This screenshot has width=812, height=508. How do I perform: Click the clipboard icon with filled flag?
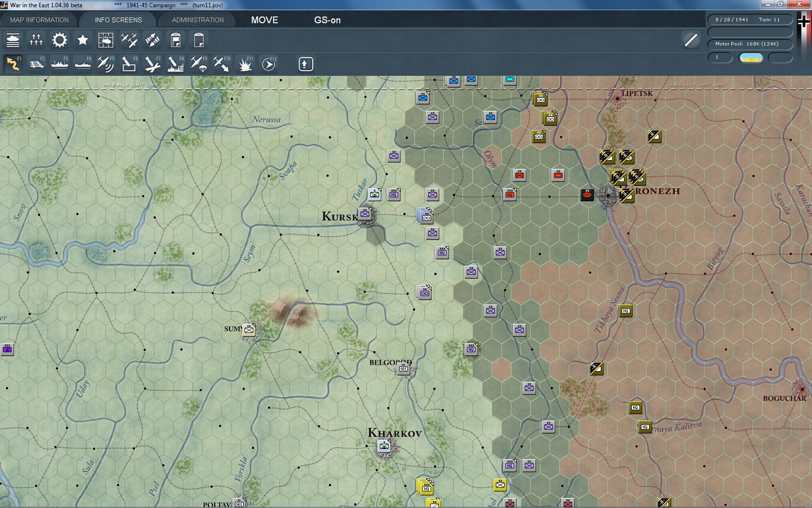click(x=175, y=40)
